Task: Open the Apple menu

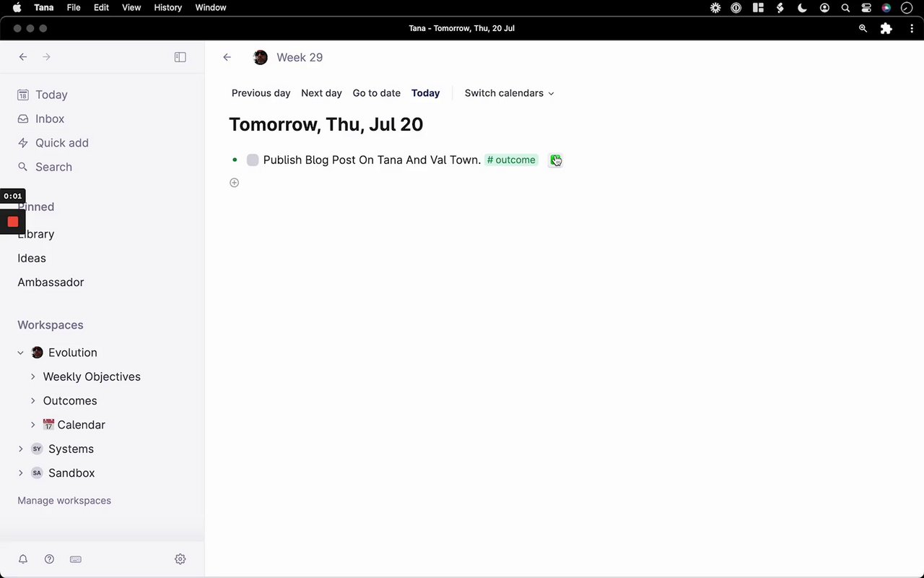Action: [17, 8]
